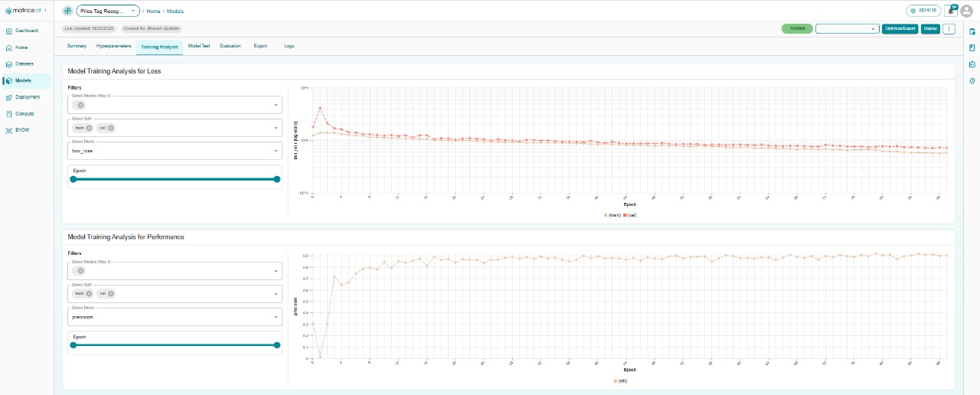Click the globe project icon in the header

(x=67, y=11)
